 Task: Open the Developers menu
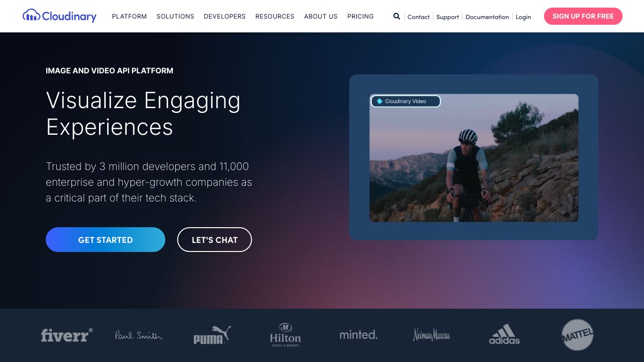[225, 16]
